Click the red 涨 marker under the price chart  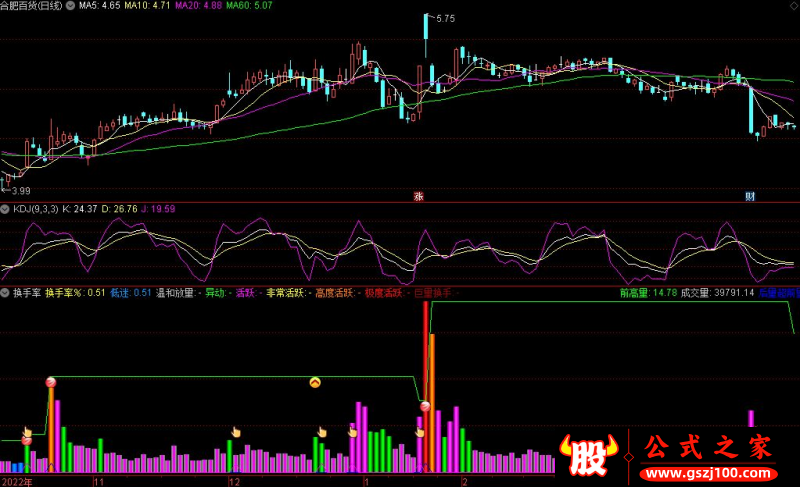point(418,196)
